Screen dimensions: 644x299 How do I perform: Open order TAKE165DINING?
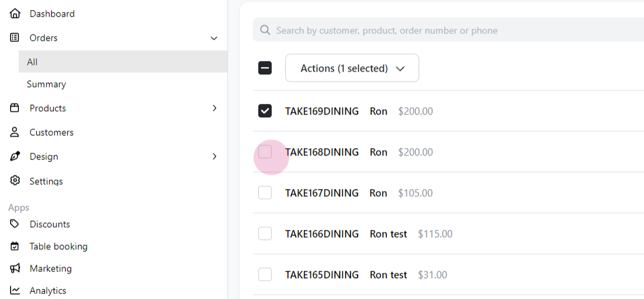[x=321, y=275]
